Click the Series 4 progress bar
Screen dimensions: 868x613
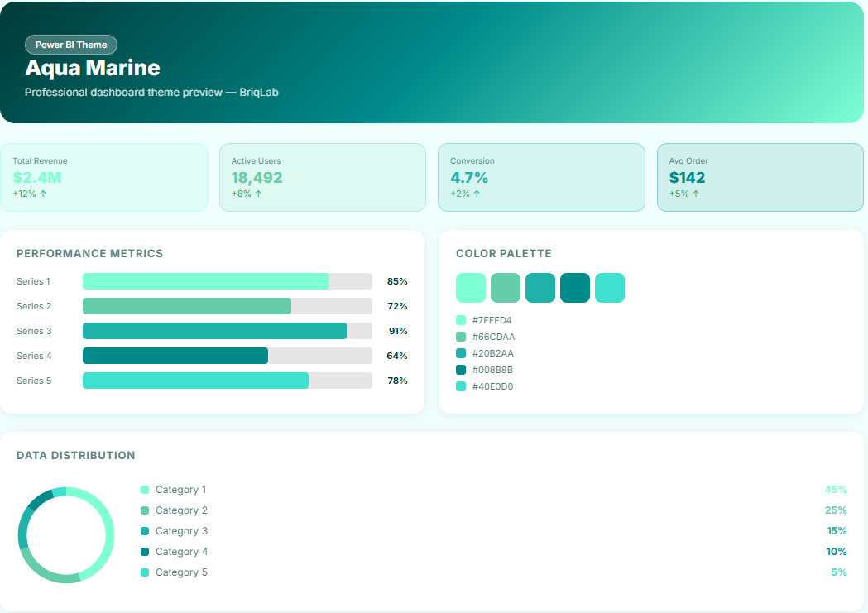point(227,356)
